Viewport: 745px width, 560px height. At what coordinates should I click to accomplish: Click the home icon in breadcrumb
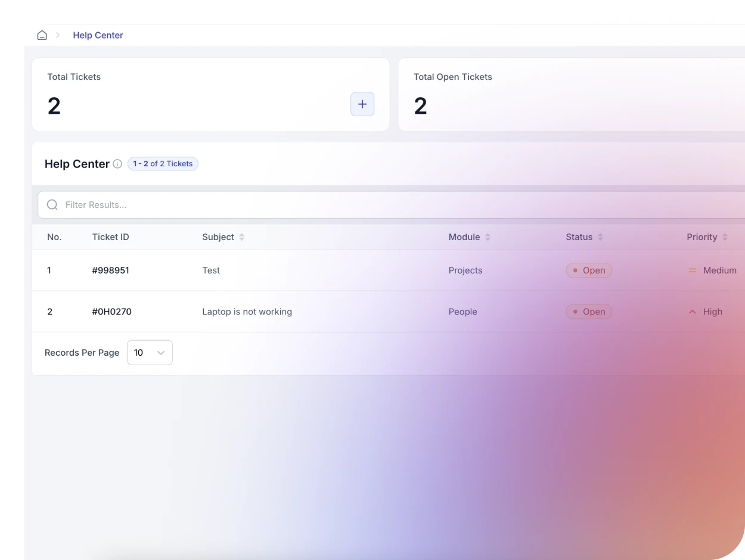(42, 35)
